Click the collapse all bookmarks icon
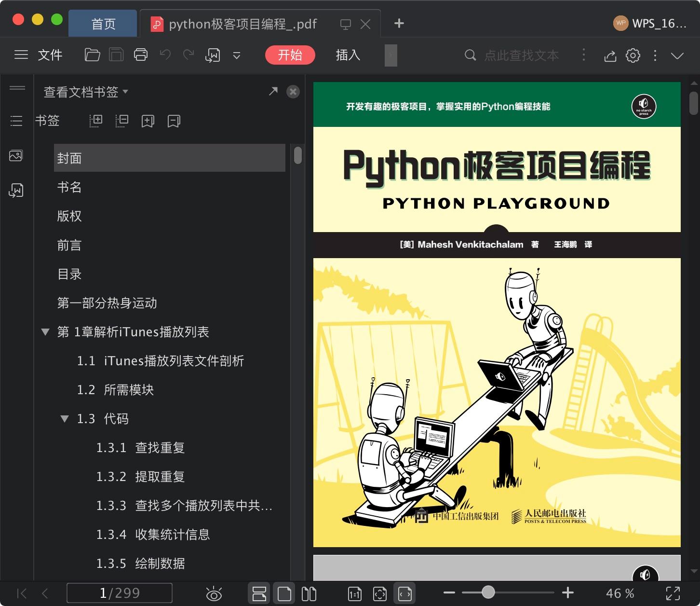The width and height of the screenshot is (700, 606). [x=122, y=121]
